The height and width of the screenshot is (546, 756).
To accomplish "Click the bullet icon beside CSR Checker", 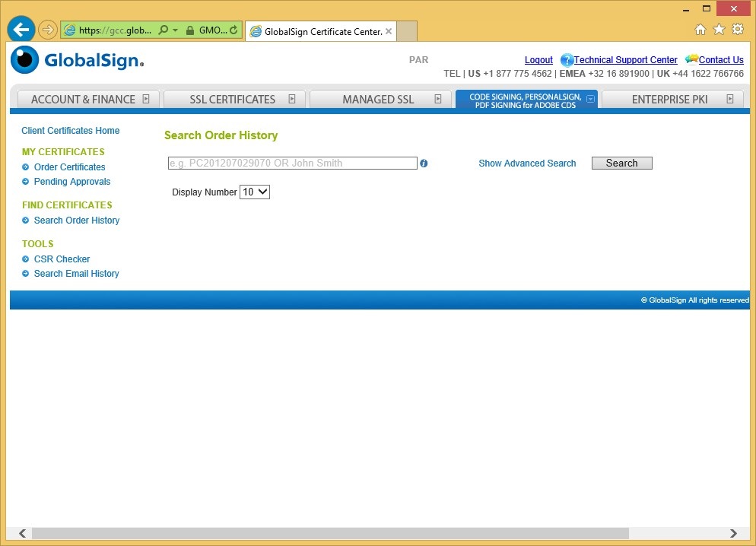I will (x=26, y=259).
